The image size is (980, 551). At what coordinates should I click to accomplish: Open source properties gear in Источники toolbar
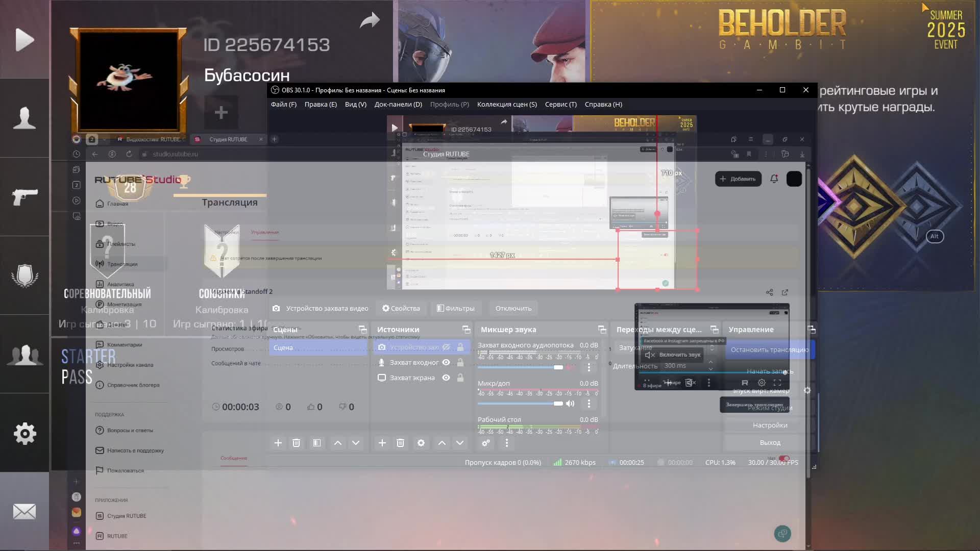pos(421,443)
